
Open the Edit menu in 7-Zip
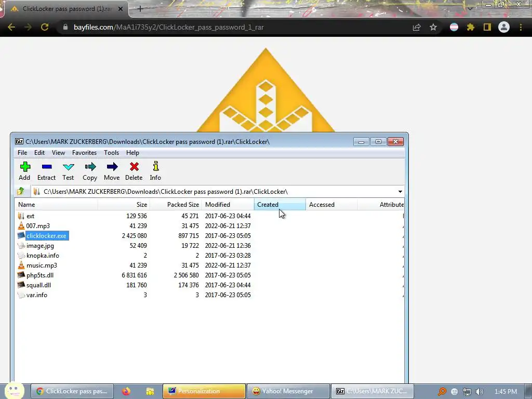pos(39,153)
